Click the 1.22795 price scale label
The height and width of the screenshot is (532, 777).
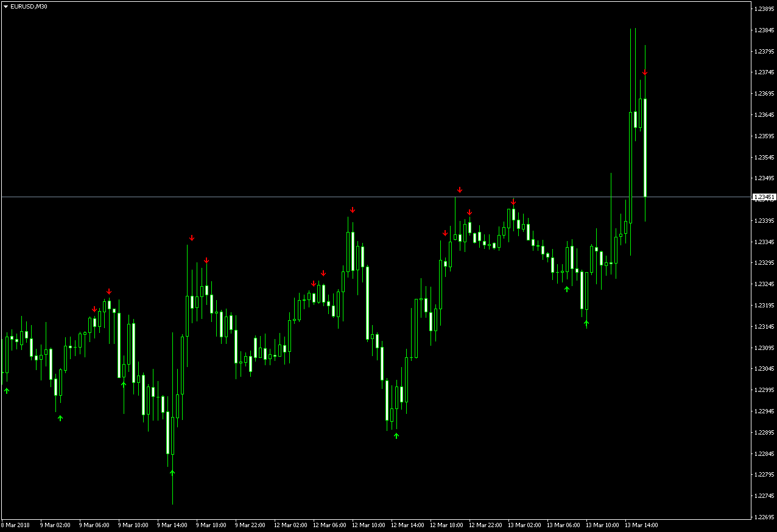click(x=765, y=475)
